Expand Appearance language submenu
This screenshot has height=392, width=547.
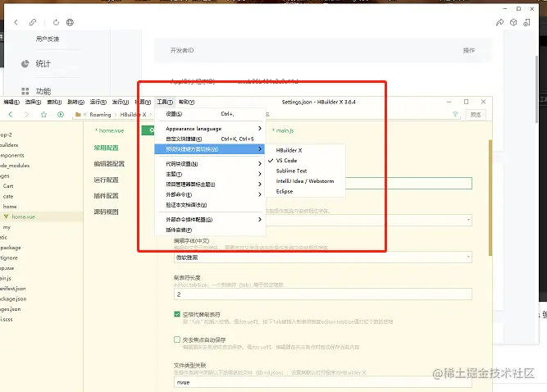pyautogui.click(x=210, y=129)
